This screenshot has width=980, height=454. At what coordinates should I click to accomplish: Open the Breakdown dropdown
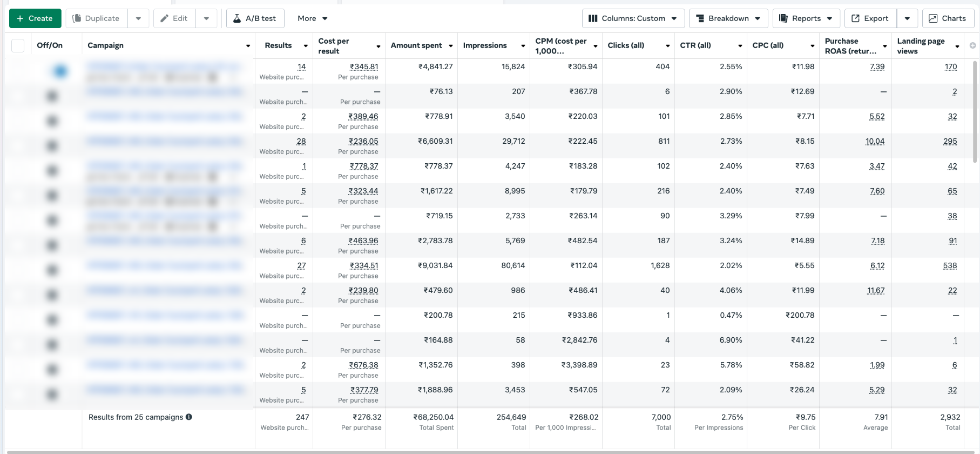tap(727, 18)
